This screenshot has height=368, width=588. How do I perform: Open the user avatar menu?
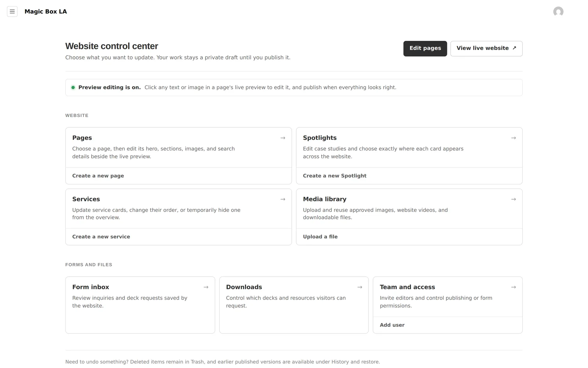(x=558, y=11)
